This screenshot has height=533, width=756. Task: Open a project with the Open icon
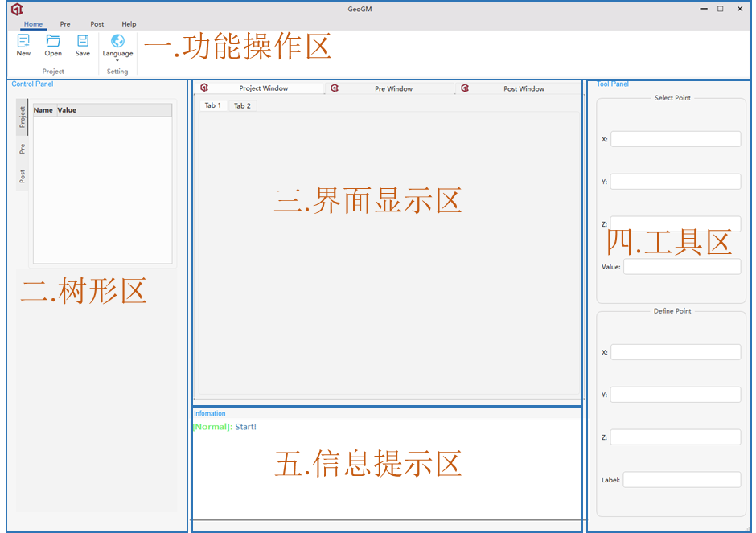tap(53, 41)
